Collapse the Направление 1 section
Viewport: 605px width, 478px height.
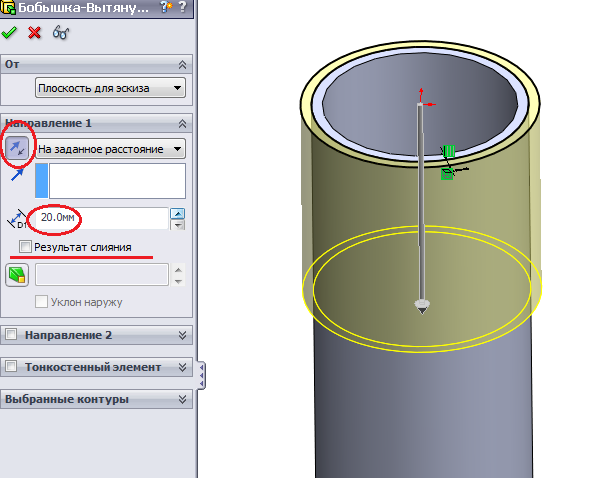[183, 123]
